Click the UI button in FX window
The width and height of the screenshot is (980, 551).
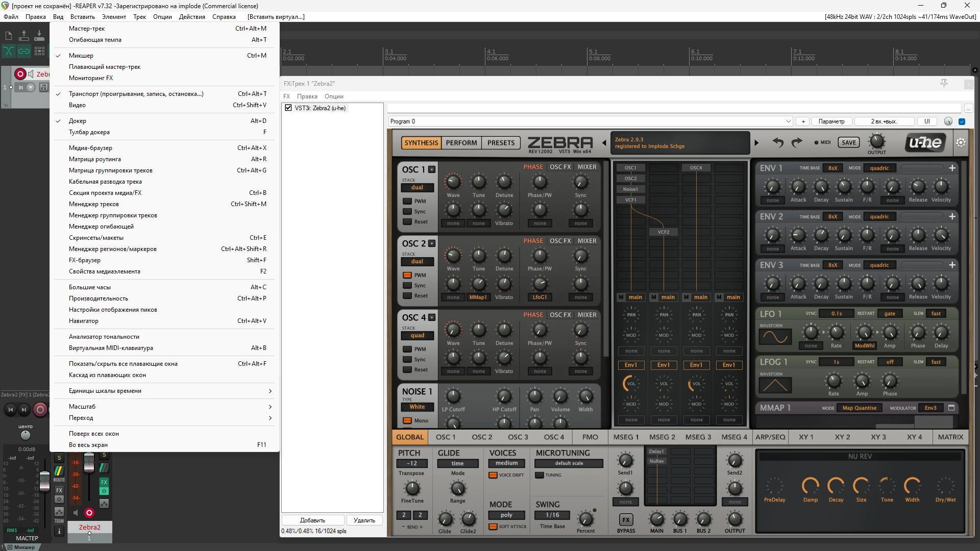pyautogui.click(x=927, y=121)
